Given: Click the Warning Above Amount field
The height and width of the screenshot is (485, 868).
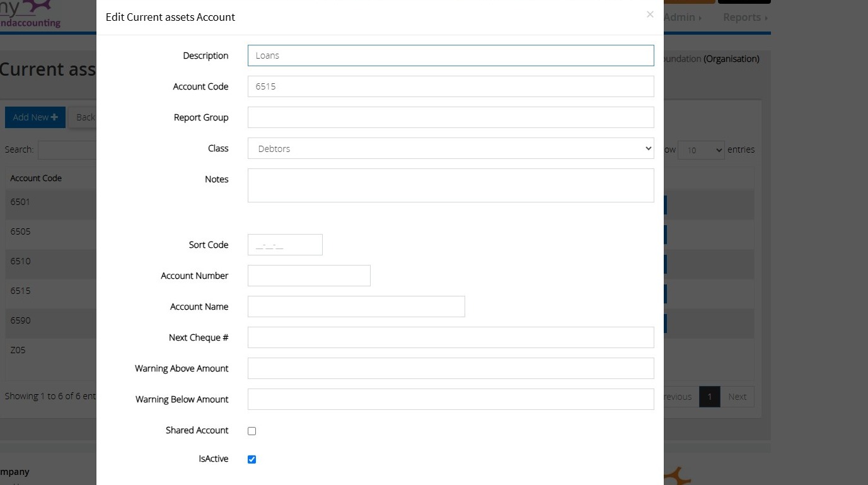Looking at the screenshot, I should click(x=451, y=368).
